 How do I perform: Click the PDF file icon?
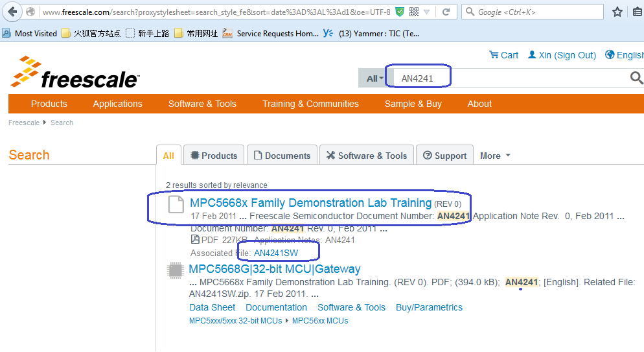(195, 239)
